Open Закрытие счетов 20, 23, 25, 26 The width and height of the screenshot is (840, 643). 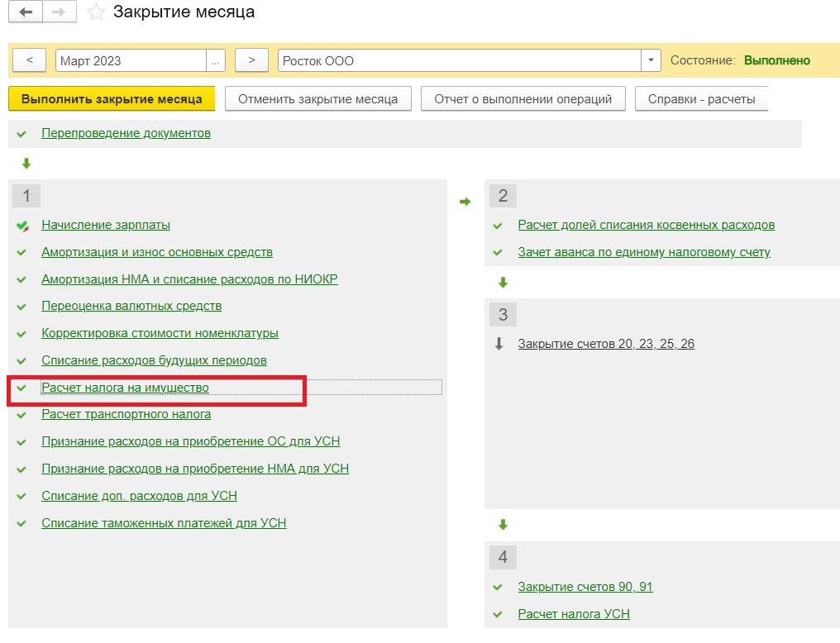coord(606,344)
